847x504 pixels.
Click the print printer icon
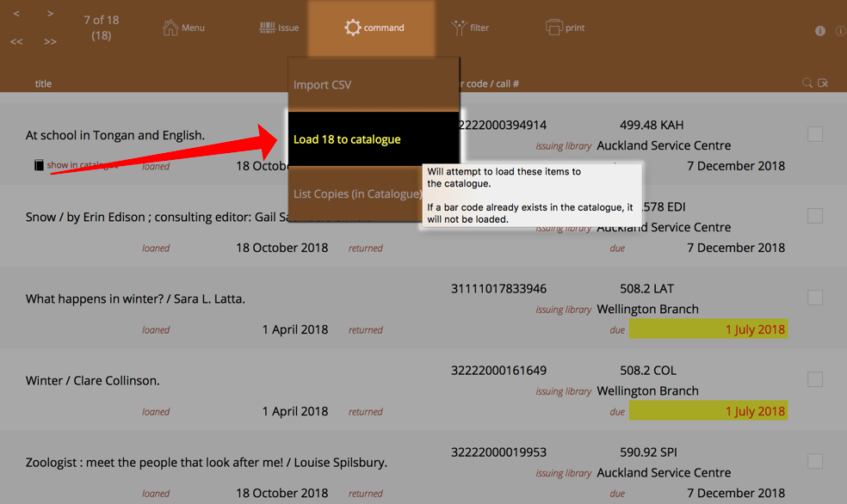pos(553,28)
